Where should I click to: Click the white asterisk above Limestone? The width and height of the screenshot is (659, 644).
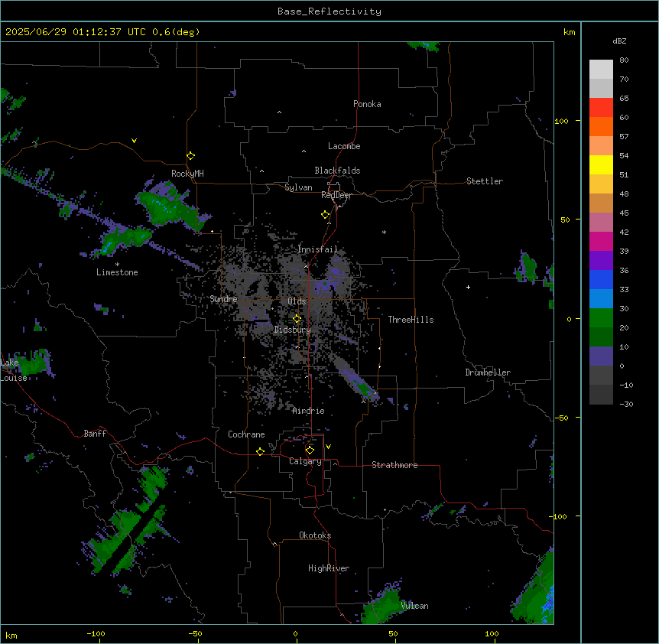(x=117, y=265)
